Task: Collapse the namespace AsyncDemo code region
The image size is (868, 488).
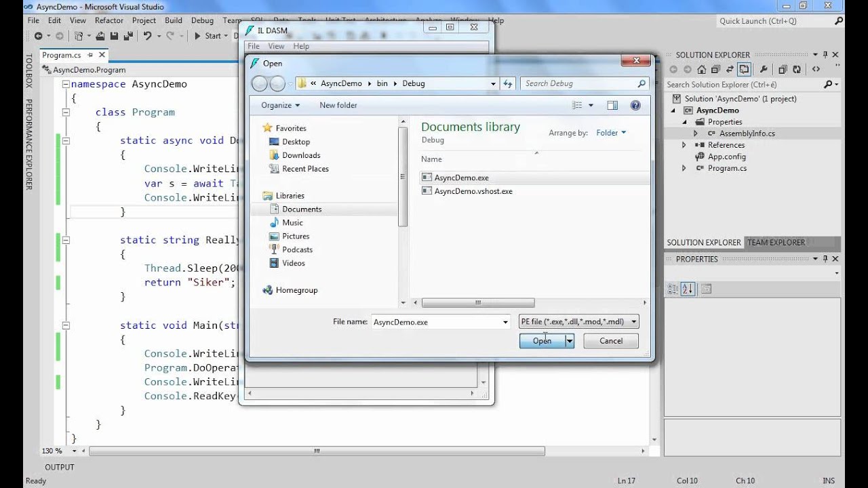Action: 65,84
